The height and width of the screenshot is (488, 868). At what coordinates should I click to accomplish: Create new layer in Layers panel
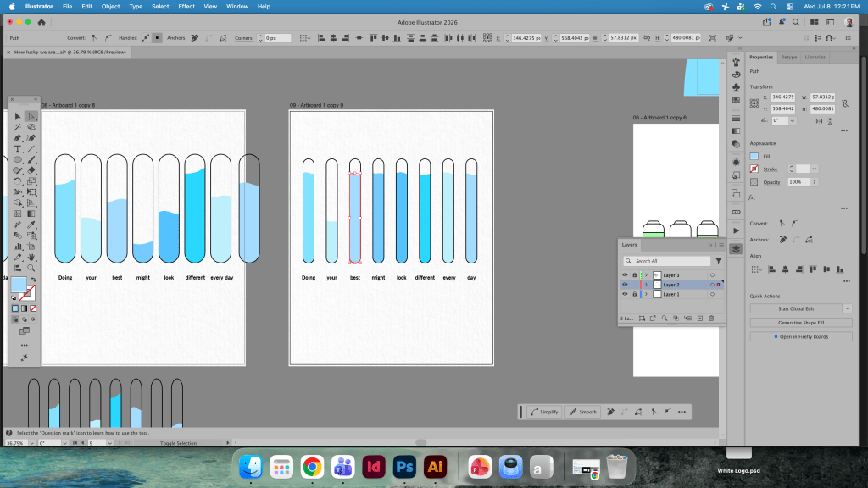699,319
